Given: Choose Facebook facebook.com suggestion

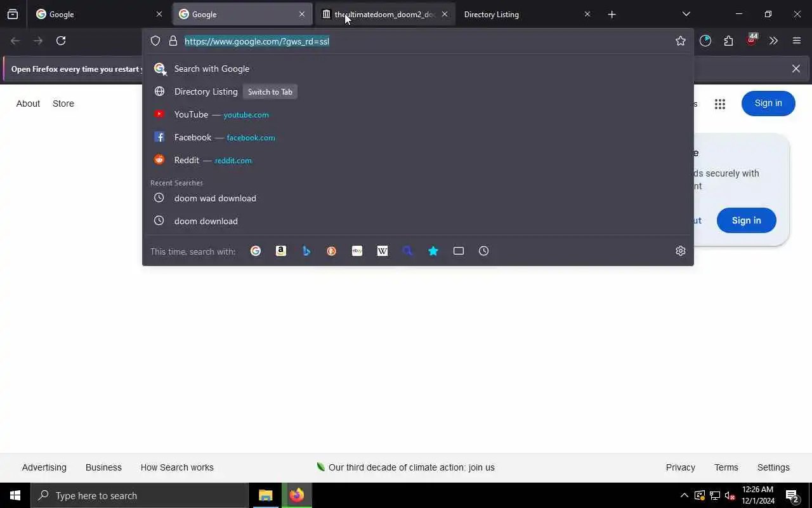Looking at the screenshot, I should coord(417,137).
